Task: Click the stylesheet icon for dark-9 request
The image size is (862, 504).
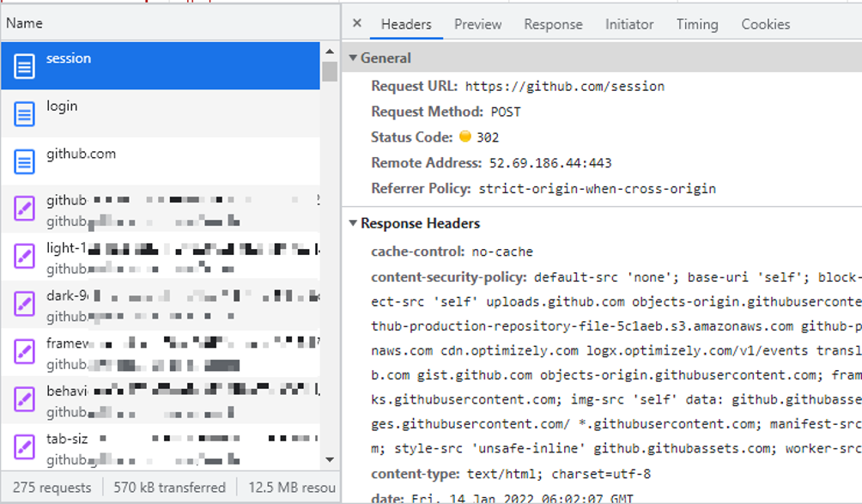Action: coord(24,305)
